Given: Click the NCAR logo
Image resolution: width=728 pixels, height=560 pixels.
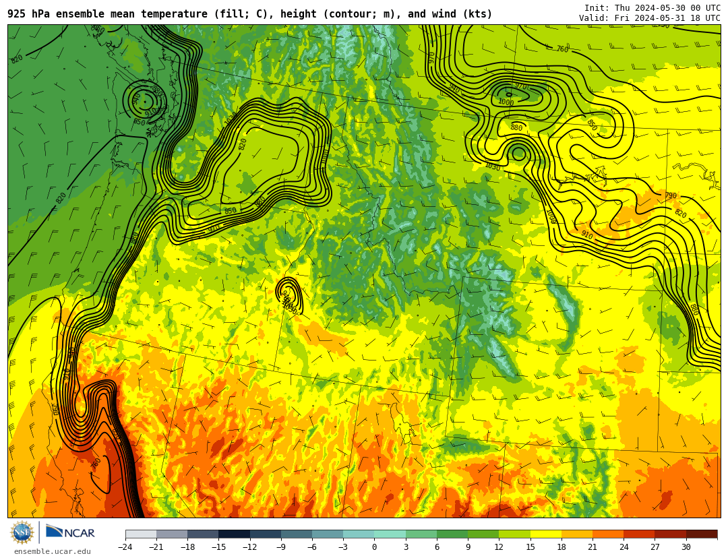Looking at the screenshot, I should coord(70,532).
